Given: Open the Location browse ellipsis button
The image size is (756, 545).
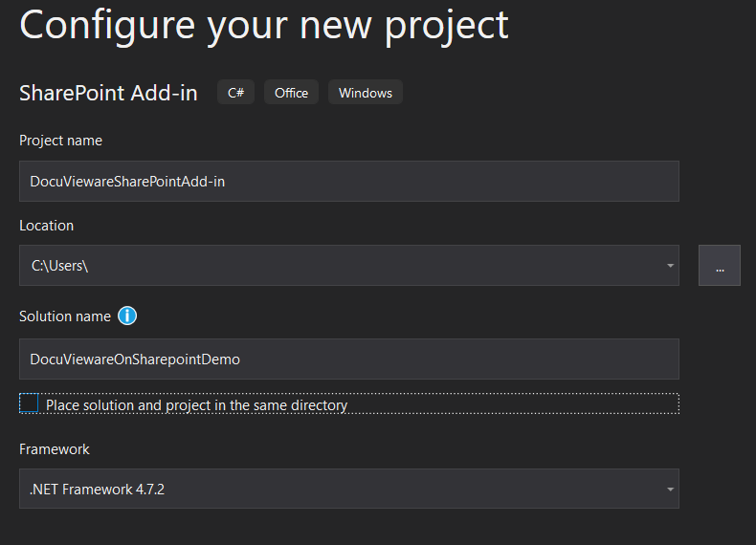Looking at the screenshot, I should [x=720, y=266].
